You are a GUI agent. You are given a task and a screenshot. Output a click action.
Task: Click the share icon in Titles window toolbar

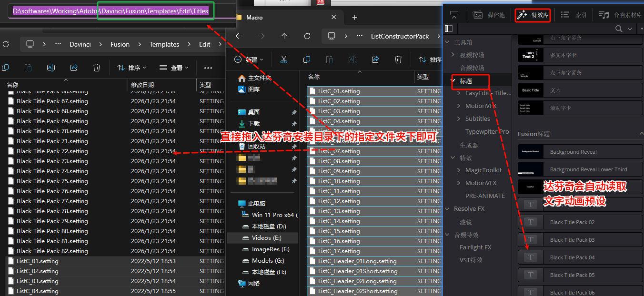[x=74, y=68]
